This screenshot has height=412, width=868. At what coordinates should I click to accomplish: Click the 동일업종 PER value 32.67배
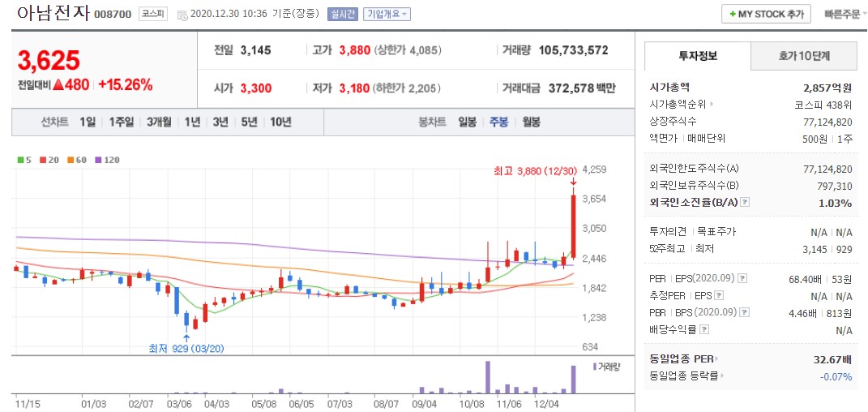(832, 359)
